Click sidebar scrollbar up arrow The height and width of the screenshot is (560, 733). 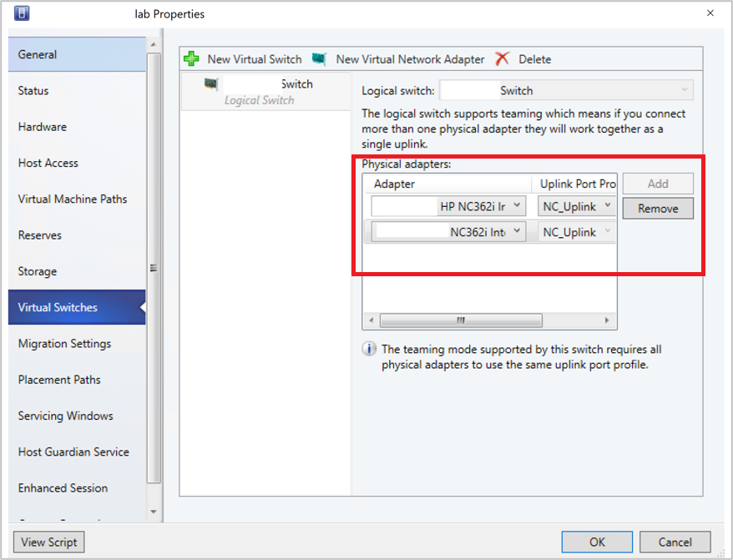(154, 44)
